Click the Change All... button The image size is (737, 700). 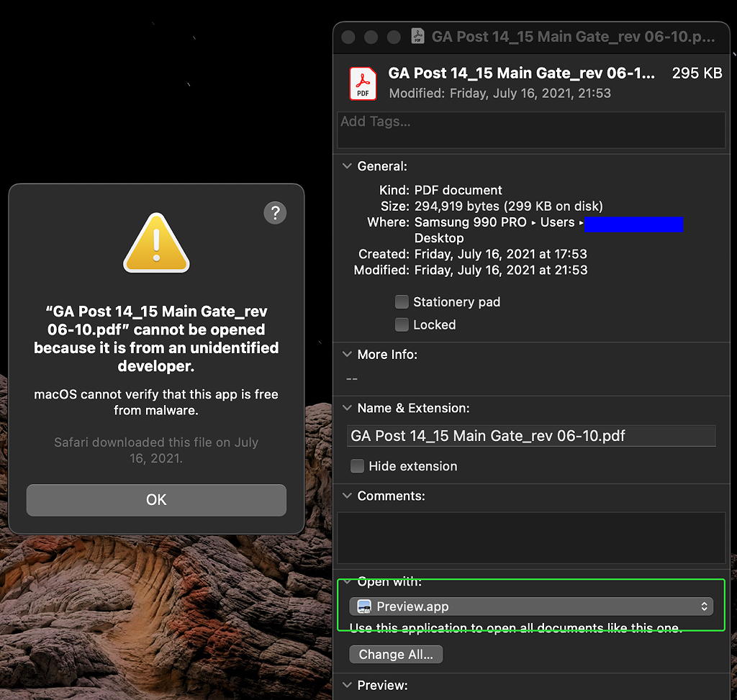tap(396, 655)
